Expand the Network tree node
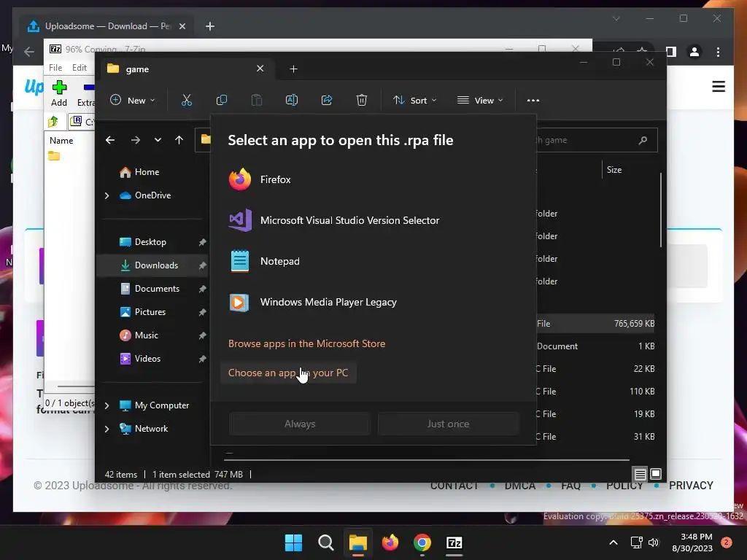The image size is (747, 560). [107, 429]
